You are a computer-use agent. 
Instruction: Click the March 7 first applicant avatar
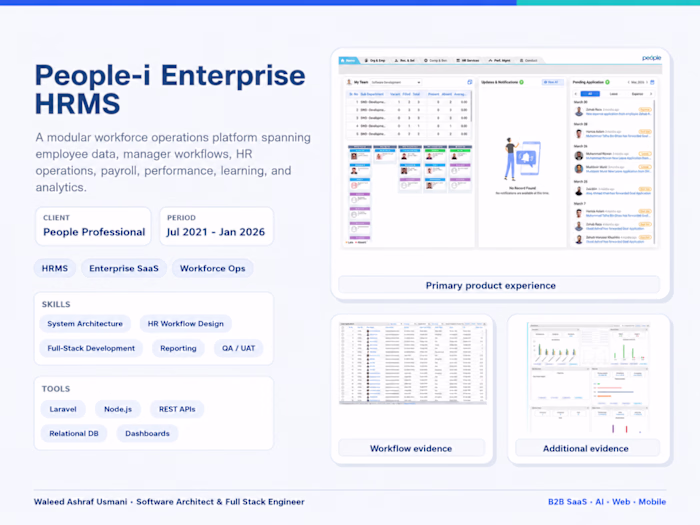[579, 213]
